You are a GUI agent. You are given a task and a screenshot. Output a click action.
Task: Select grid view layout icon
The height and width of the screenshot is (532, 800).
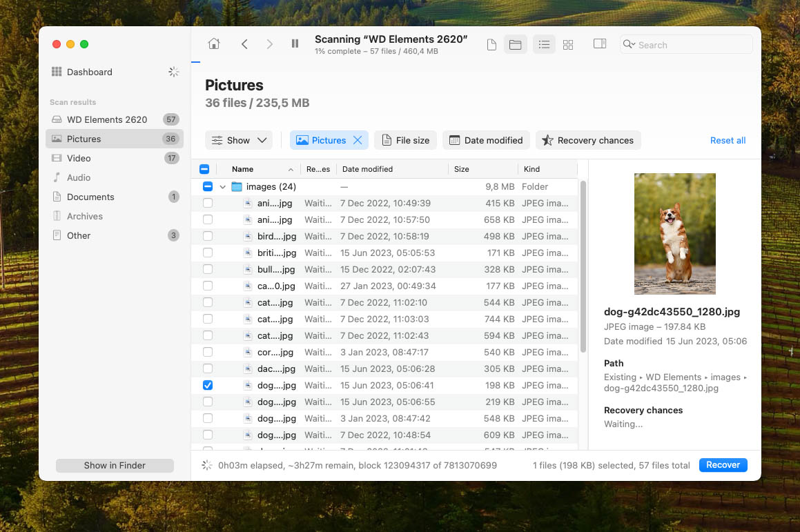(x=568, y=45)
